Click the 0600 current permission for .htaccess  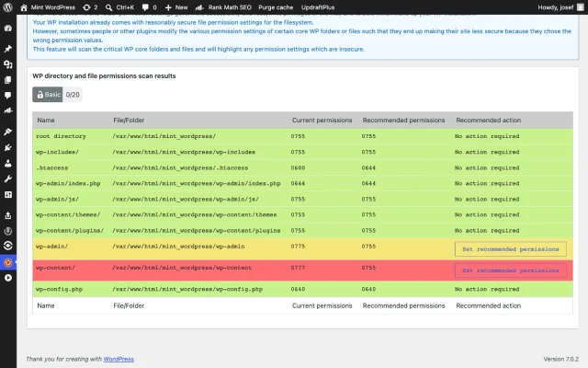[298, 167]
